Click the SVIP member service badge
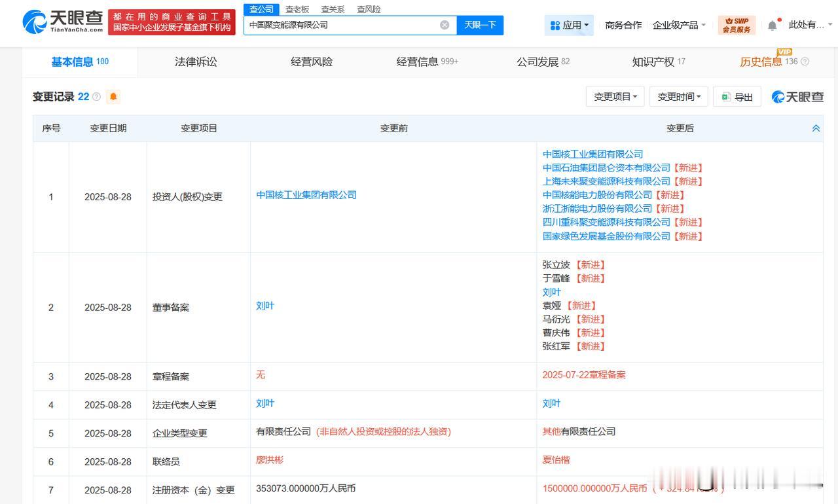The height and width of the screenshot is (504, 838). tap(737, 25)
